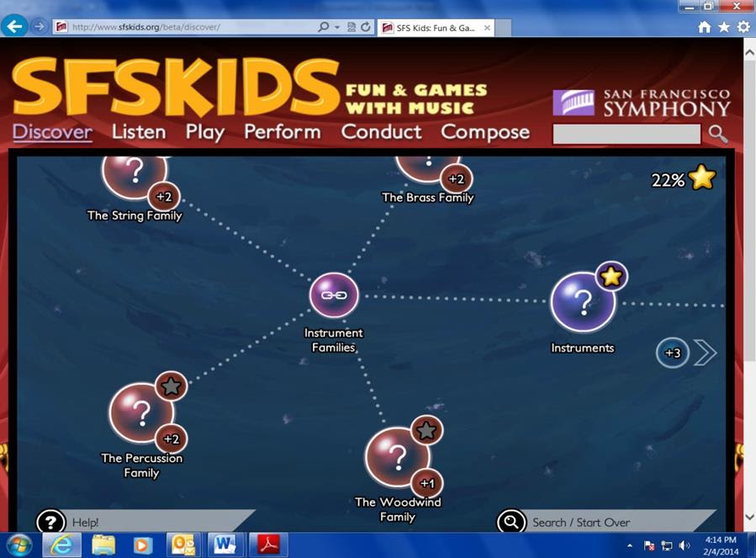756x558 pixels.
Task: Open the address bar autocomplete dropdown arrow
Action: click(x=337, y=27)
